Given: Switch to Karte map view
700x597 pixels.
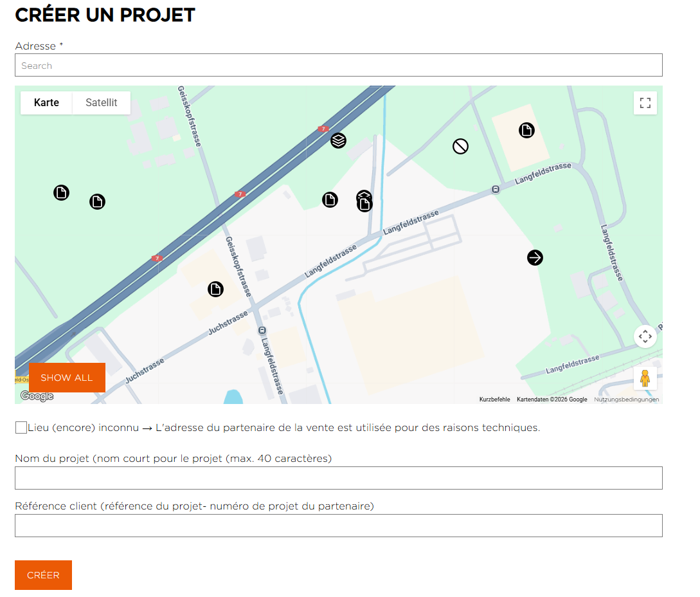Looking at the screenshot, I should point(46,103).
